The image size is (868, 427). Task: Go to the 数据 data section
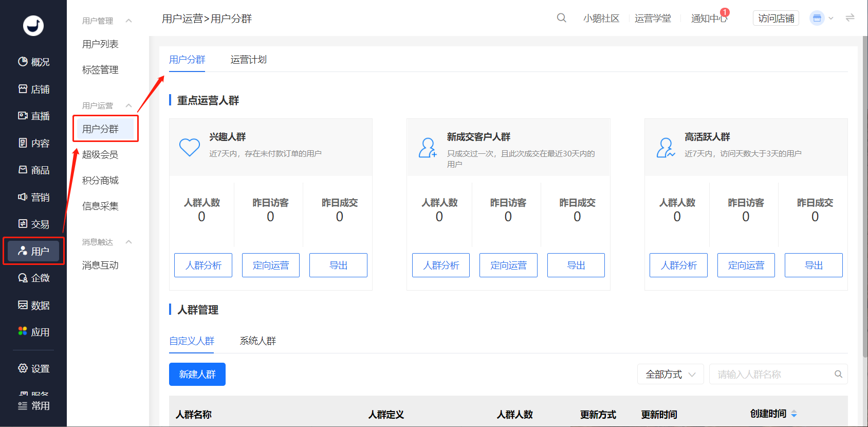pyautogui.click(x=33, y=305)
